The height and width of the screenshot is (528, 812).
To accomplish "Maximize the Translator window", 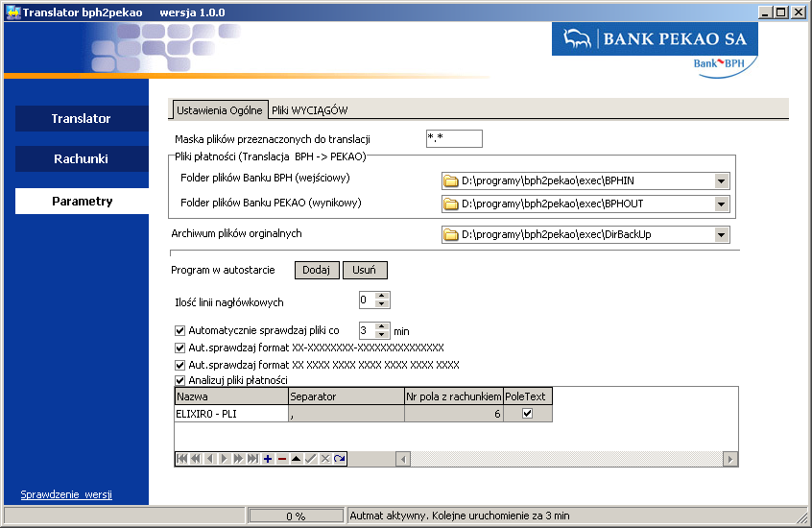I will [x=781, y=12].
